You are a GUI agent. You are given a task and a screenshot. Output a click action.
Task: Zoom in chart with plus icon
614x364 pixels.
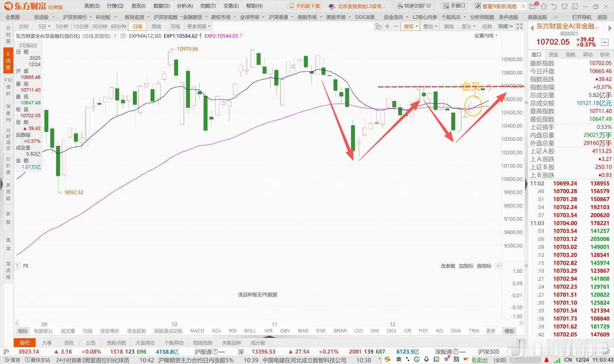tap(387, 26)
